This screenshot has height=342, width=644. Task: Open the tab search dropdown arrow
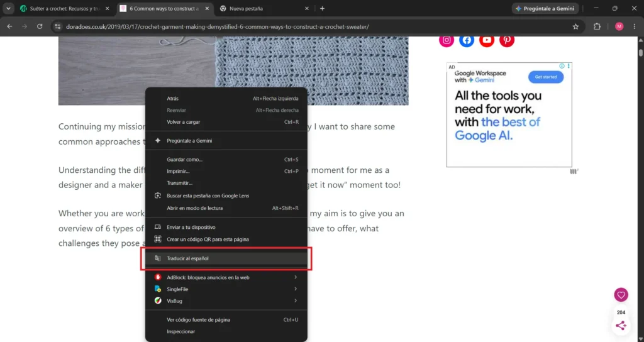(8, 8)
